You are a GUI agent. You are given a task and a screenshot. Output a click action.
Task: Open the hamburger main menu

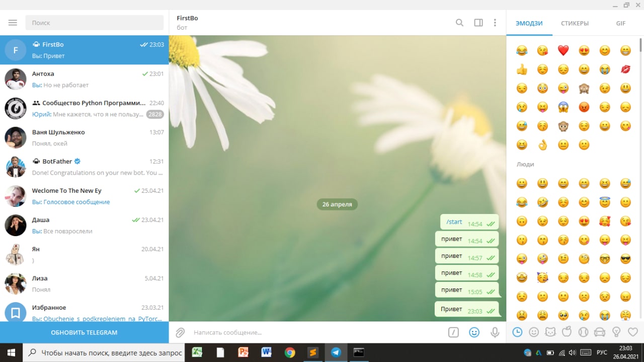point(13,23)
